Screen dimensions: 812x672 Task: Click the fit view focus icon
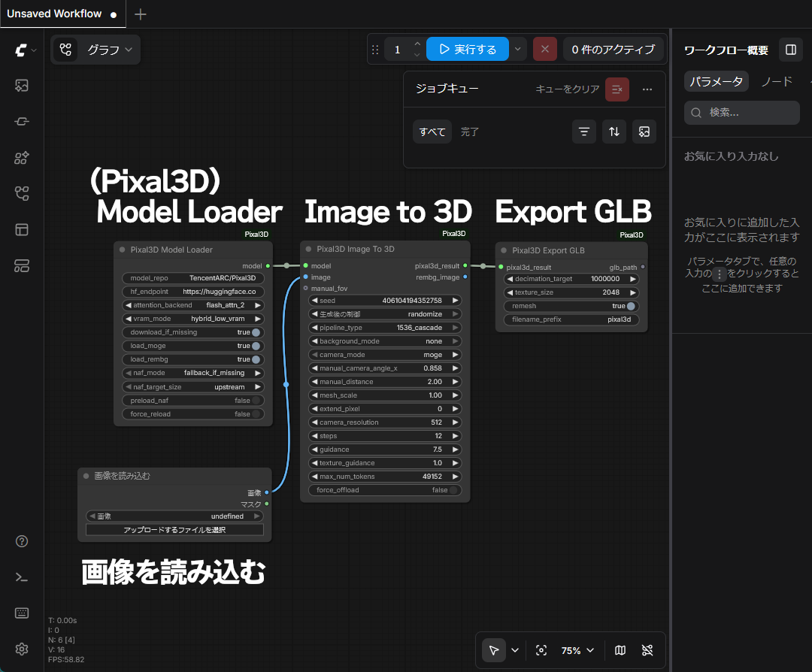(x=541, y=650)
